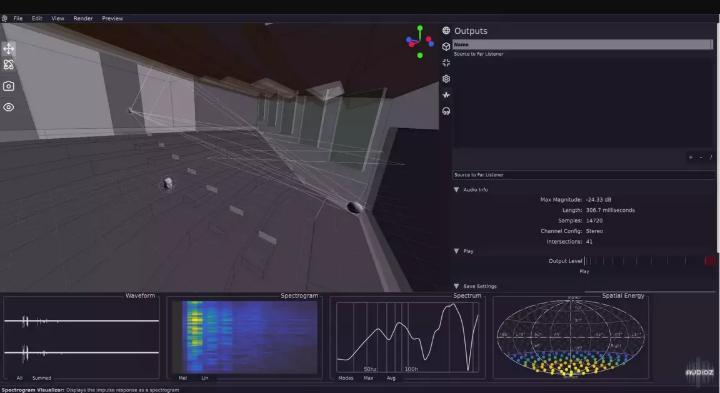
Task: Click the output name field 'Source to Far Listener'
Action: 583,175
